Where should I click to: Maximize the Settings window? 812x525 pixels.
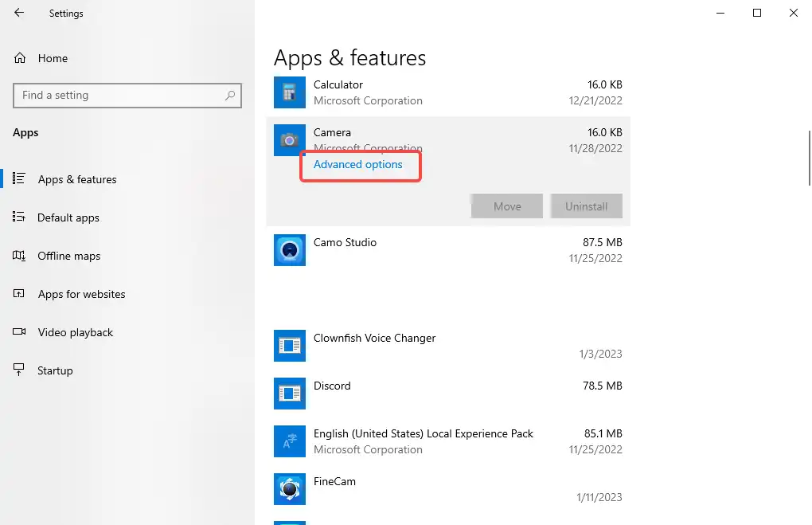coord(756,13)
